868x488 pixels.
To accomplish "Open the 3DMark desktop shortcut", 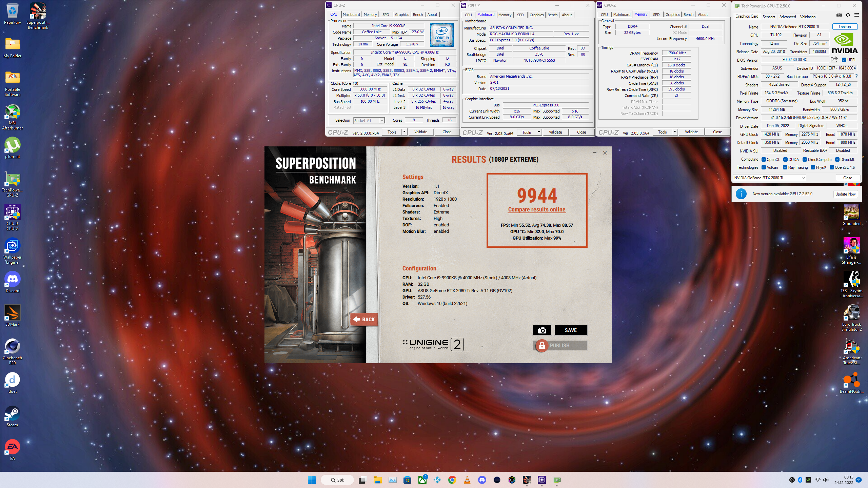I will [13, 316].
